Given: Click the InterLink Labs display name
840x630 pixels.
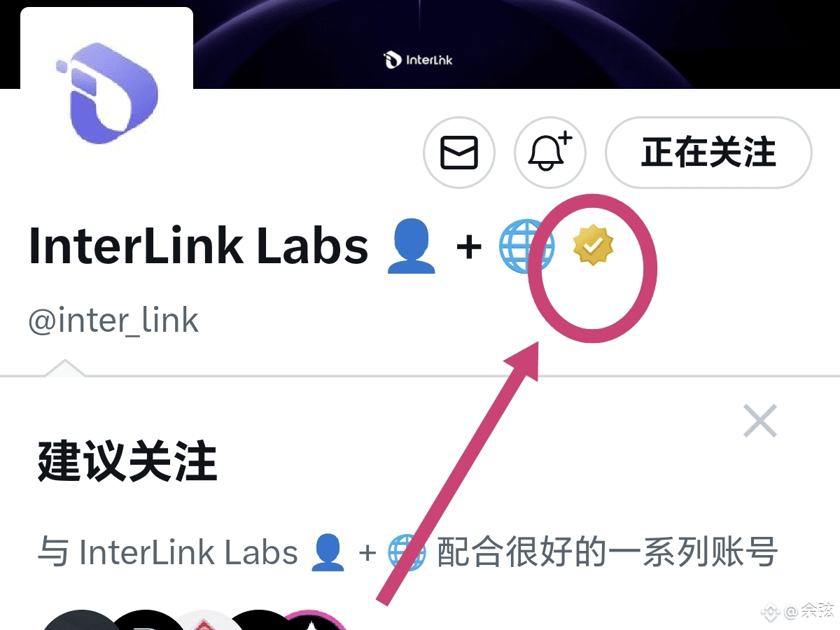Looking at the screenshot, I should (x=198, y=246).
